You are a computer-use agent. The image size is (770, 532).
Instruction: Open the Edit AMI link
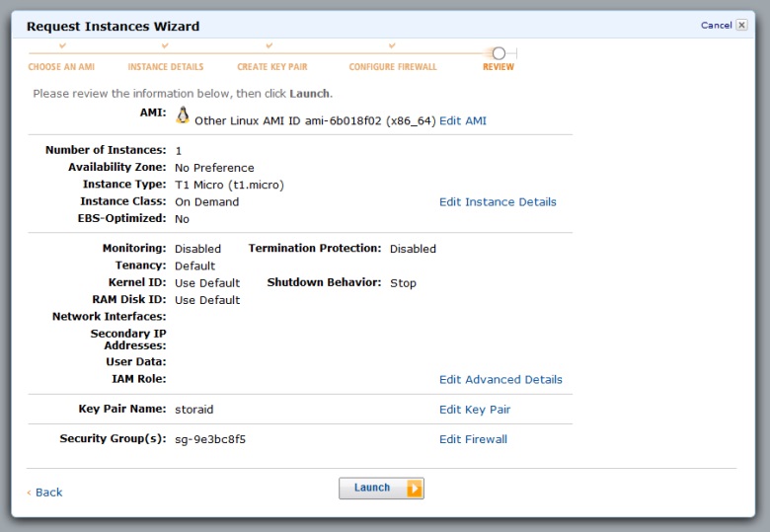pyautogui.click(x=463, y=120)
